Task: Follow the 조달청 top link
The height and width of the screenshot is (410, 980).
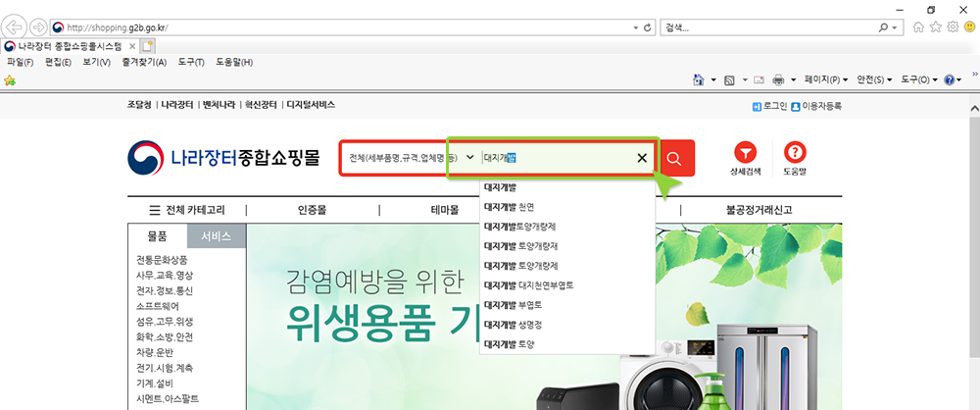Action: click(139, 105)
